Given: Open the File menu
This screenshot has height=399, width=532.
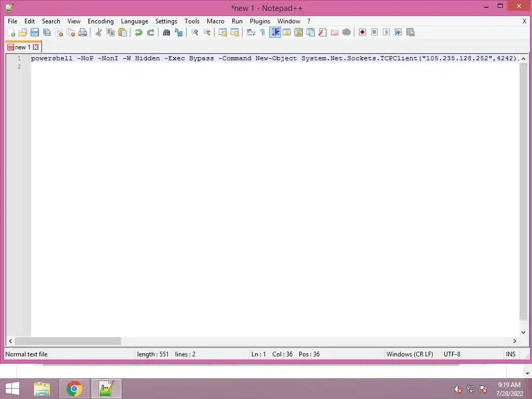Looking at the screenshot, I should 12,21.
